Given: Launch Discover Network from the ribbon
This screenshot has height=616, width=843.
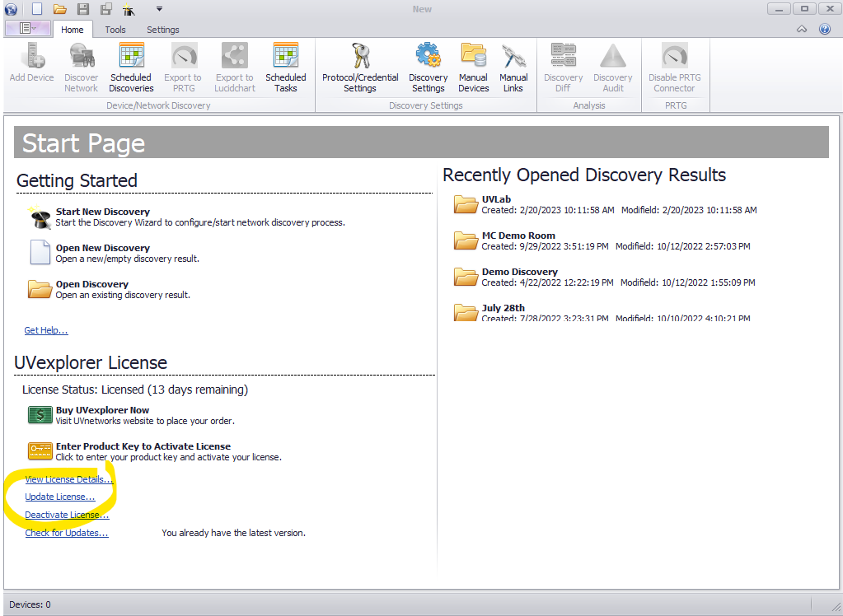Looking at the screenshot, I should pos(82,68).
